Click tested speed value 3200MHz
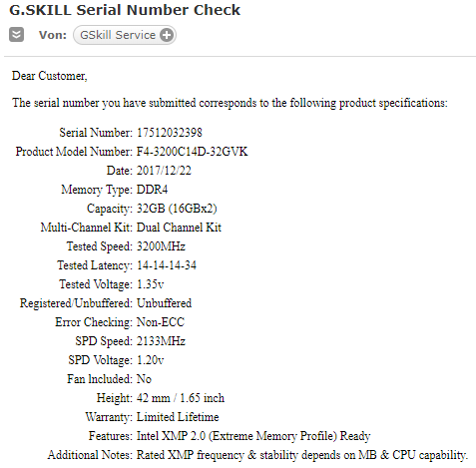This screenshot has height=468, width=476. (x=161, y=246)
